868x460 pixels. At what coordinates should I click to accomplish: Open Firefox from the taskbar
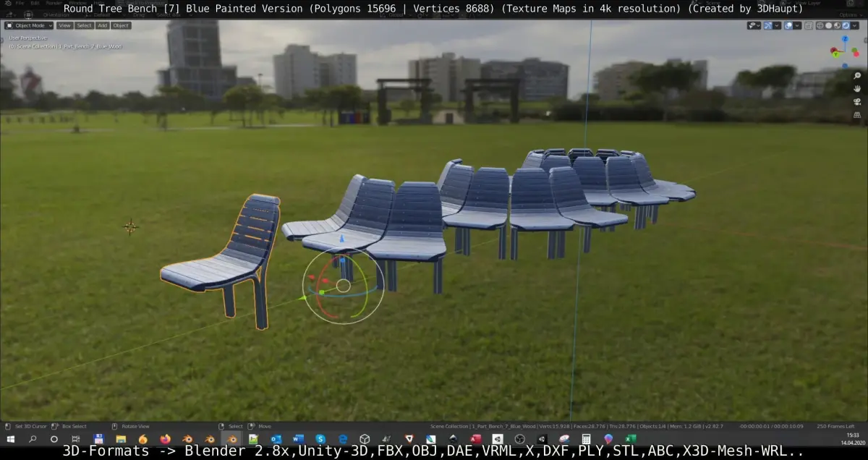click(165, 438)
